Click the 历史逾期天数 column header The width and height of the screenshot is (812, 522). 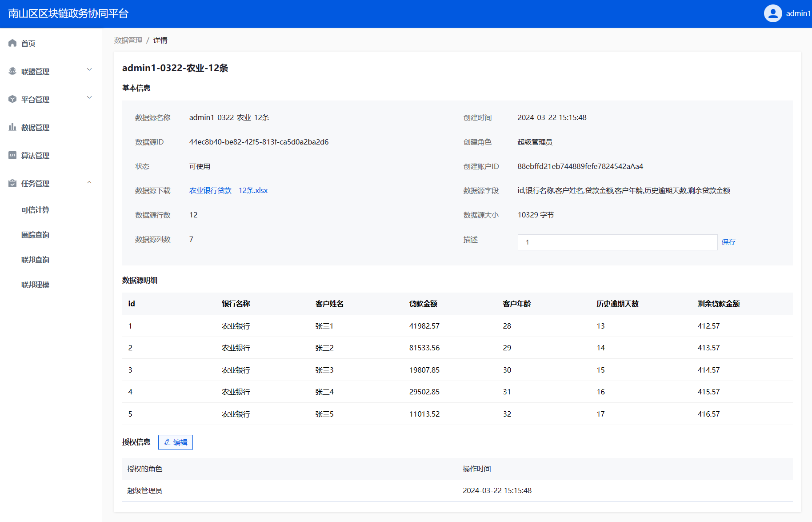tap(617, 304)
